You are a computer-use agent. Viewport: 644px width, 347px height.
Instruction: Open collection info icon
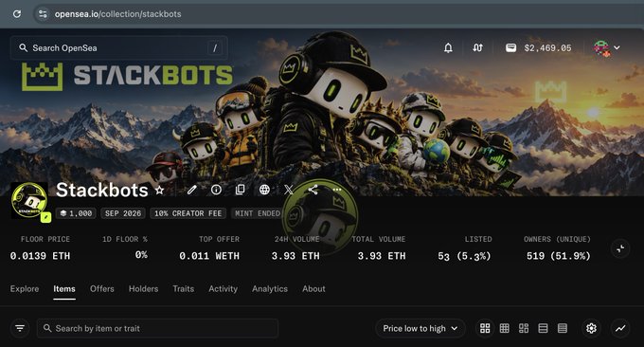point(216,190)
